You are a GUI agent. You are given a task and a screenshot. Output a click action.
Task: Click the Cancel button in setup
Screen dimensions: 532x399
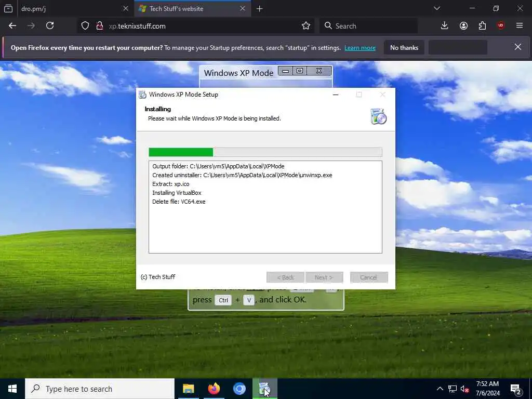pyautogui.click(x=369, y=277)
